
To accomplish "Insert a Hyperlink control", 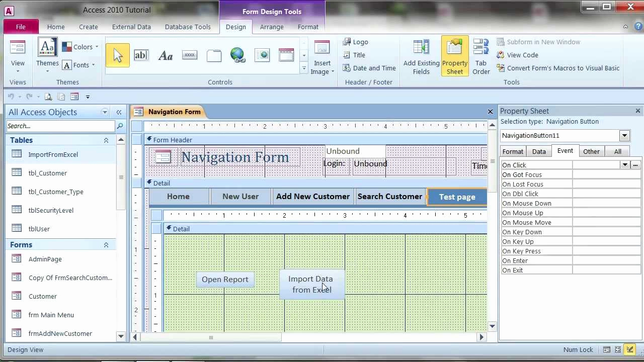I will [x=237, y=55].
